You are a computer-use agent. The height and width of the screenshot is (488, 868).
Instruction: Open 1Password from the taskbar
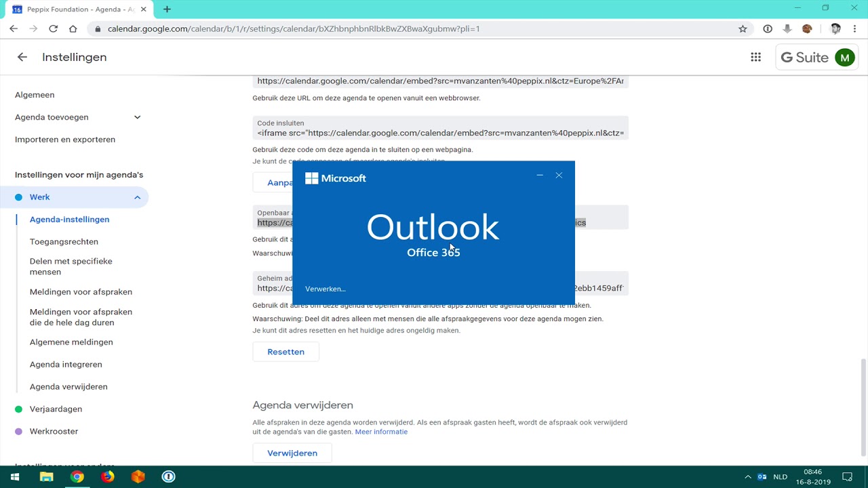(x=169, y=476)
